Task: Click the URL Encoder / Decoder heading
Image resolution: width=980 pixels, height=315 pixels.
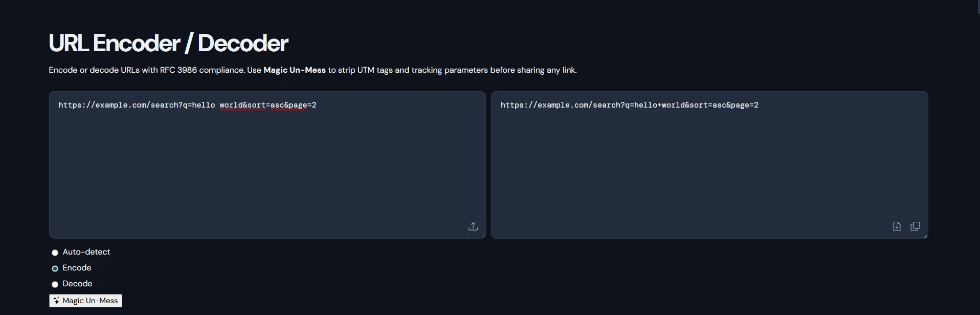Action: 168,43
